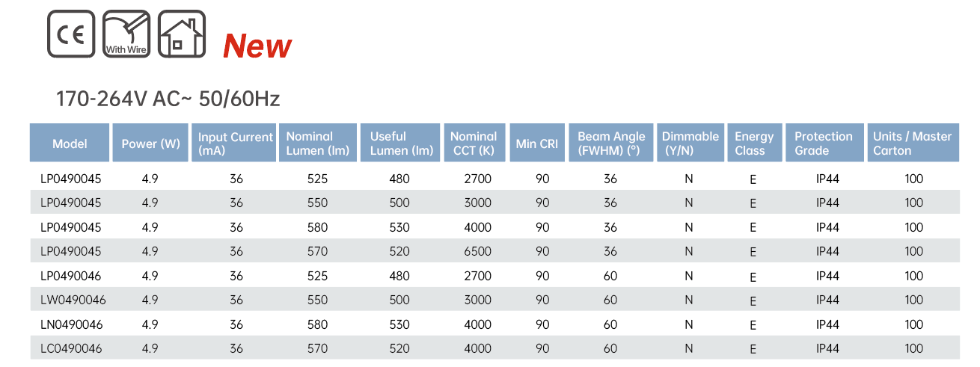Select the Min CRI column header
Viewport: 980px width, 367px height.
537,144
